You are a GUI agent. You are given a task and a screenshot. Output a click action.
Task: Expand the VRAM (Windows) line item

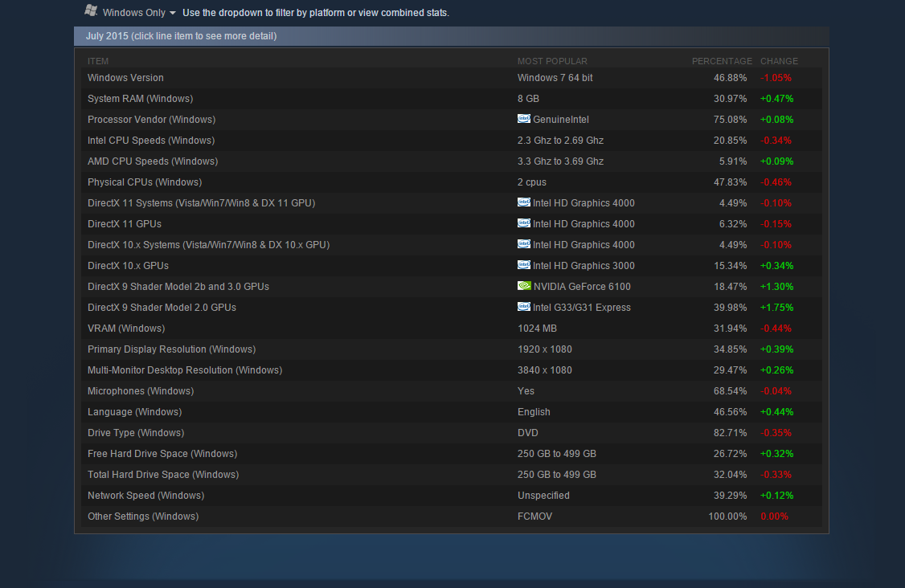(452, 329)
